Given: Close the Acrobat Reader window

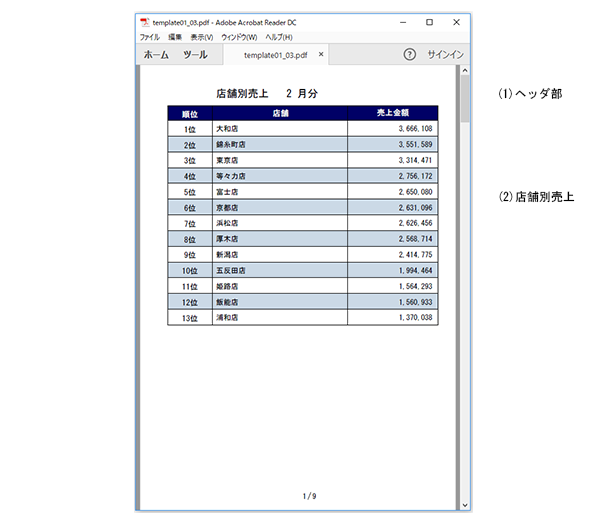Looking at the screenshot, I should (x=456, y=22).
